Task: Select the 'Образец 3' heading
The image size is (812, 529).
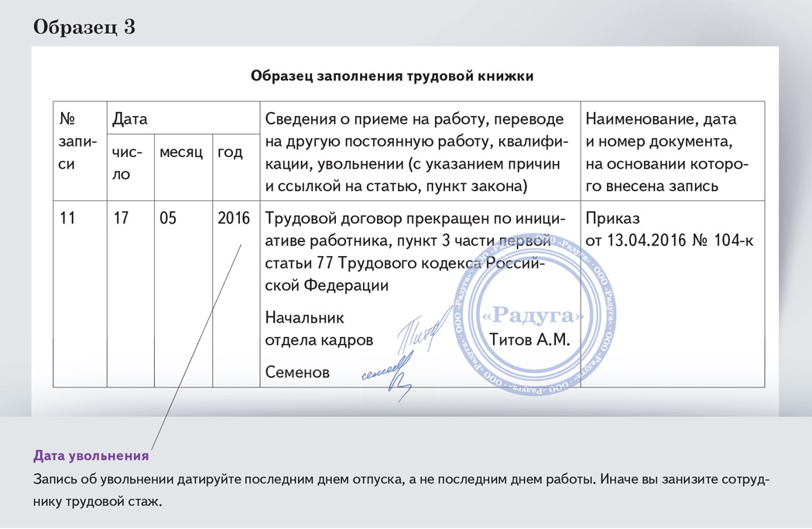Action: tap(84, 27)
